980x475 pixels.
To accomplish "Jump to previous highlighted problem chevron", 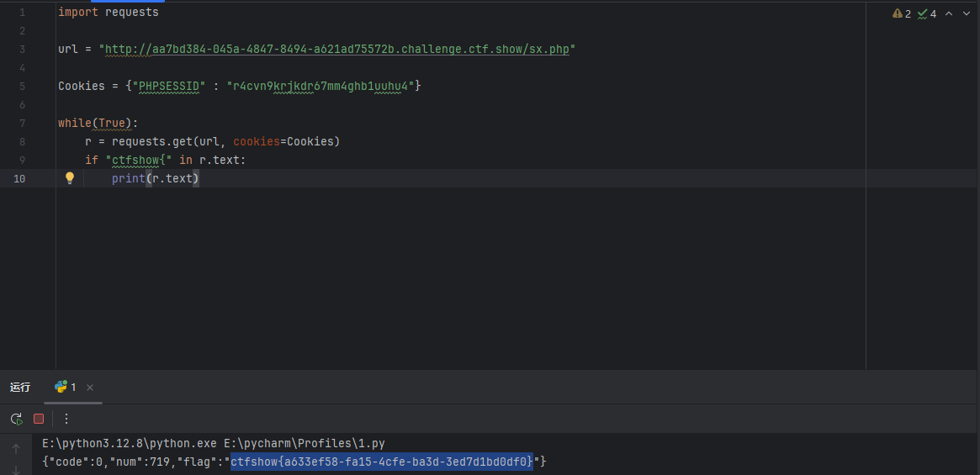I will [949, 13].
